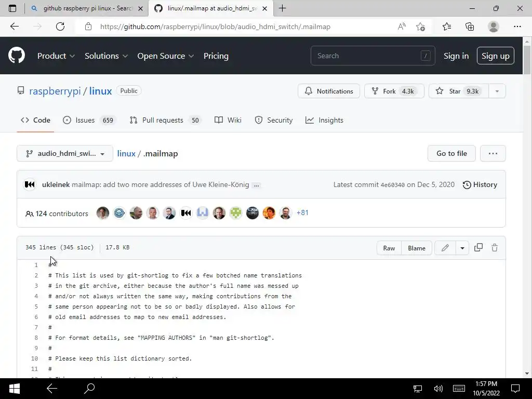Click the GitHub Octocat logo
532x399 pixels.
(17, 55)
